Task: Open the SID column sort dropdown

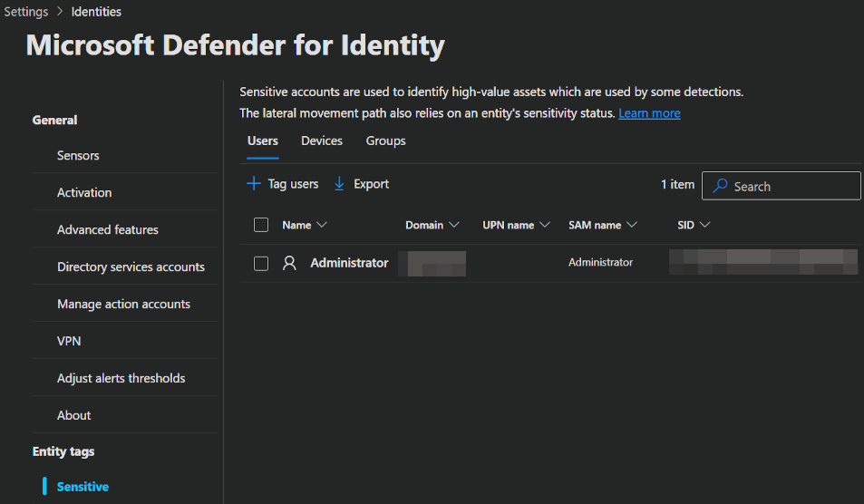Action: click(x=704, y=225)
